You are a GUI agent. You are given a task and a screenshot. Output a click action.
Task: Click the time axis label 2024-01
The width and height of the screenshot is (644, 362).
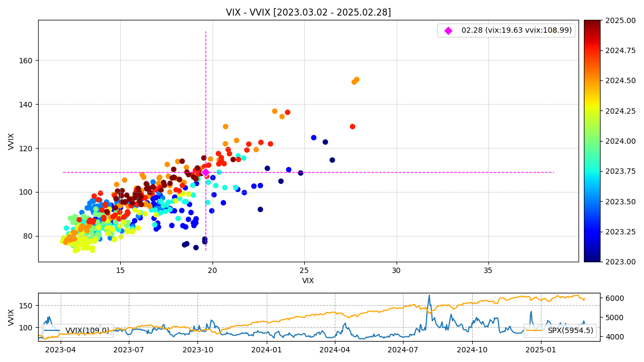[x=267, y=350]
